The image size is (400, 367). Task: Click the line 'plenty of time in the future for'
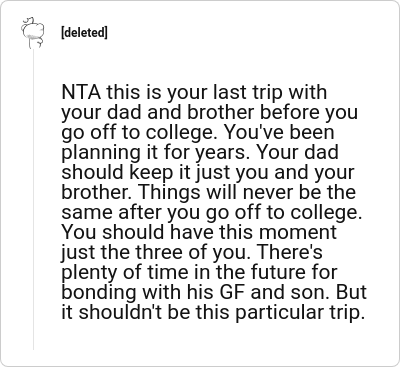tap(199, 272)
